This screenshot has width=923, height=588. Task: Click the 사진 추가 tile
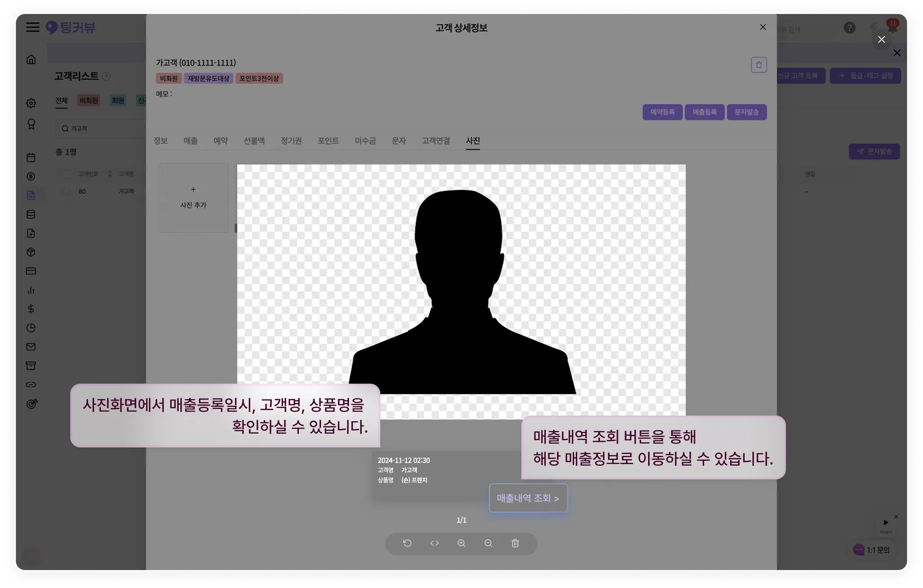(x=193, y=198)
